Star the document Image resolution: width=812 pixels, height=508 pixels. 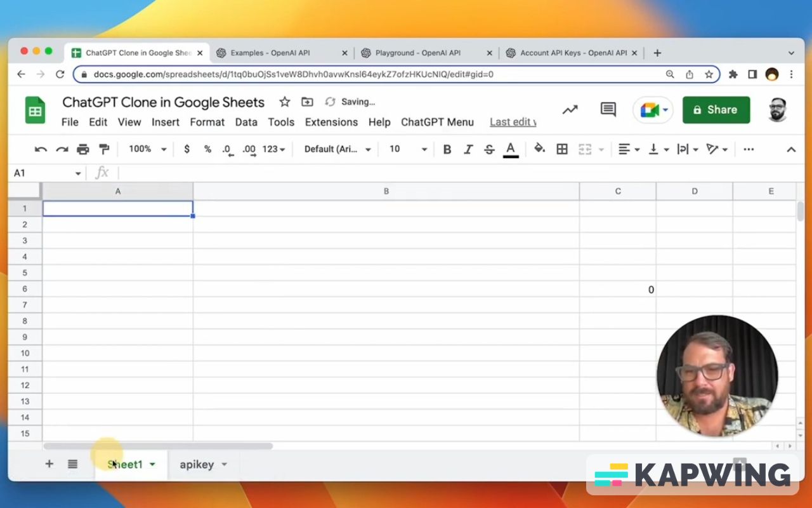click(x=285, y=102)
